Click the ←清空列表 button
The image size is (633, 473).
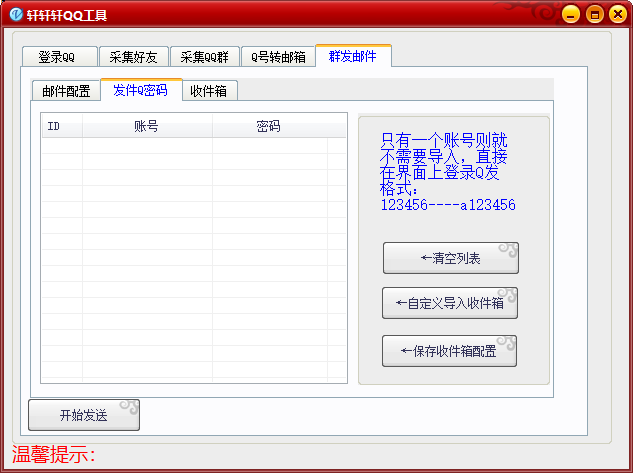[451, 258]
